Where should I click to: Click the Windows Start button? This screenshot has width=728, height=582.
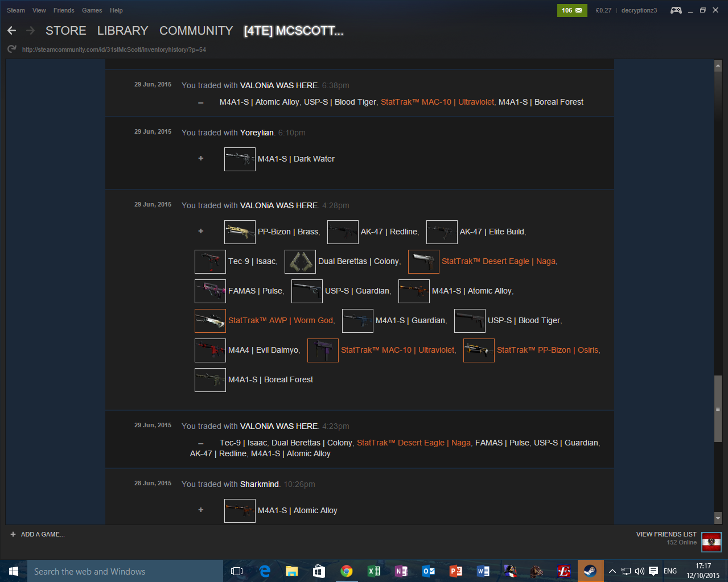tap(14, 571)
